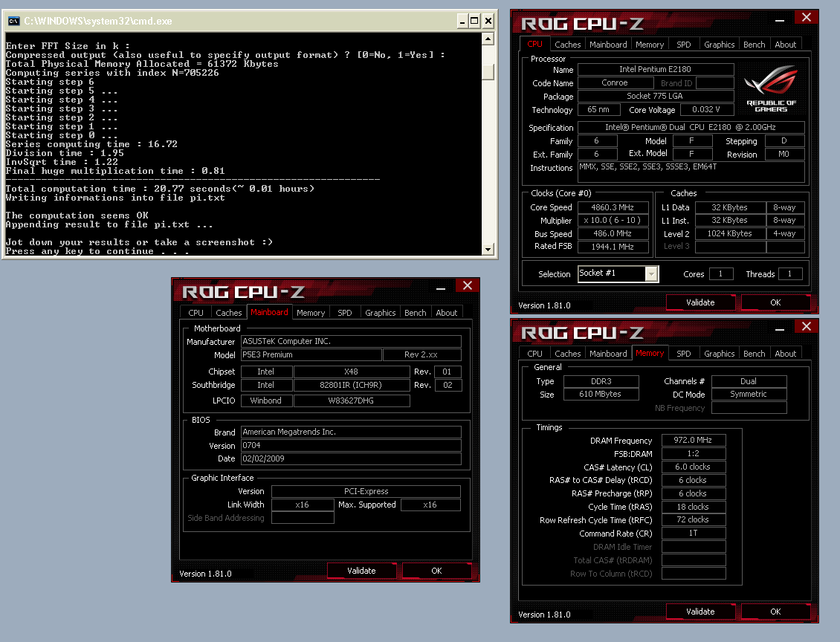This screenshot has height=642, width=840.
Task: Minimize the Mainboard CPU-Z window
Action: point(441,288)
